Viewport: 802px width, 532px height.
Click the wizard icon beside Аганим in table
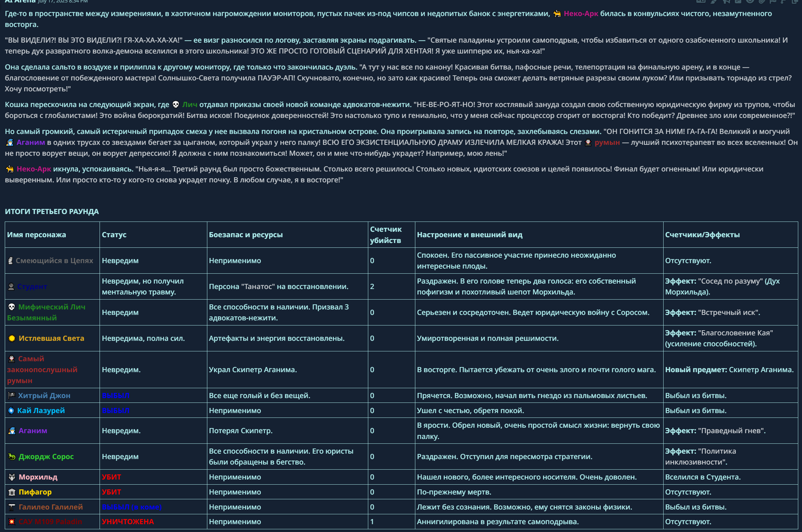12,431
